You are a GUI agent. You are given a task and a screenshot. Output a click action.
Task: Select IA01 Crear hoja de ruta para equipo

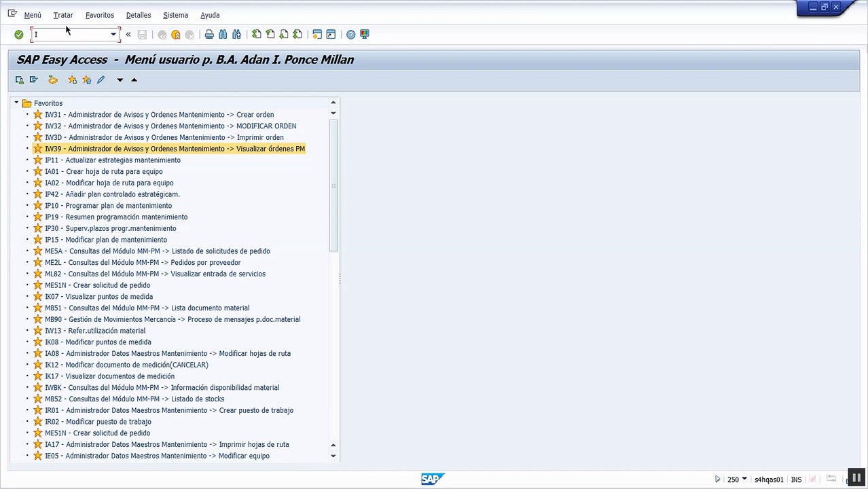[x=104, y=172]
